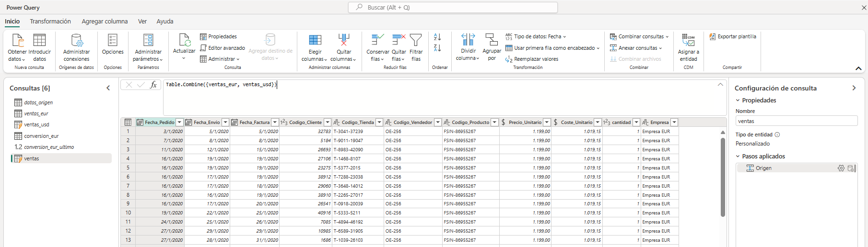Open the Editor avanzado
The width and height of the screenshot is (868, 247).
(223, 48)
